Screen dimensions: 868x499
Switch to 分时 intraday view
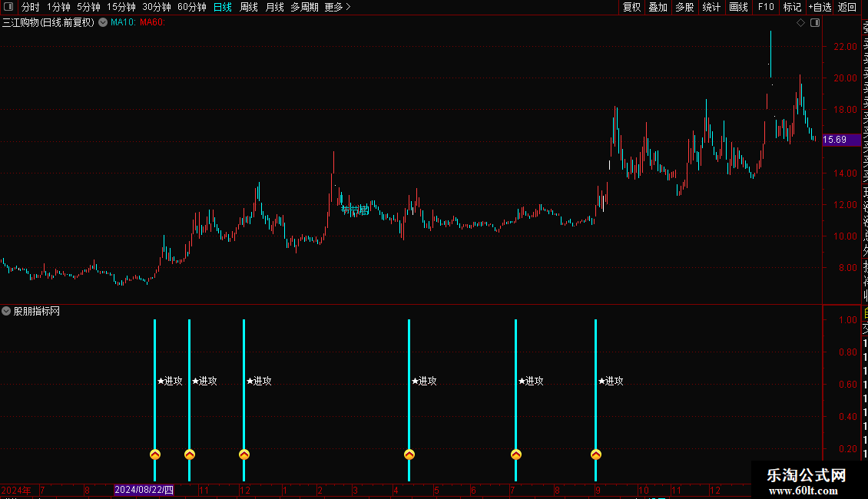click(31, 7)
